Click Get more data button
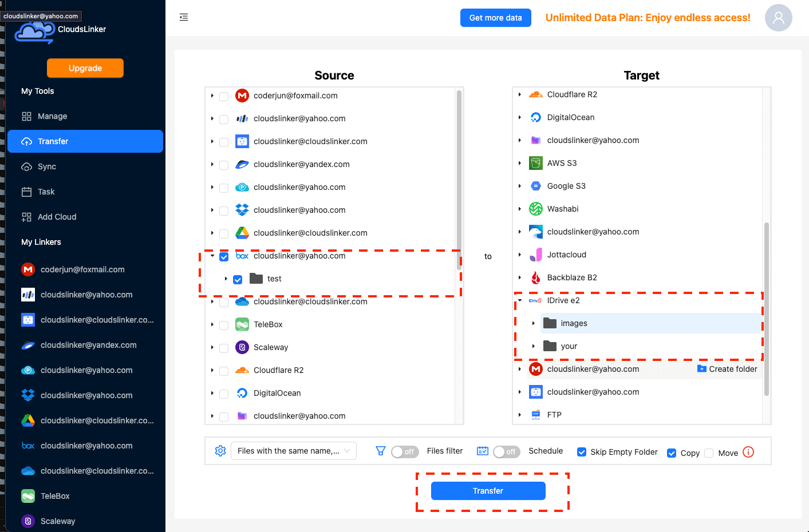809x532 pixels. click(x=496, y=18)
